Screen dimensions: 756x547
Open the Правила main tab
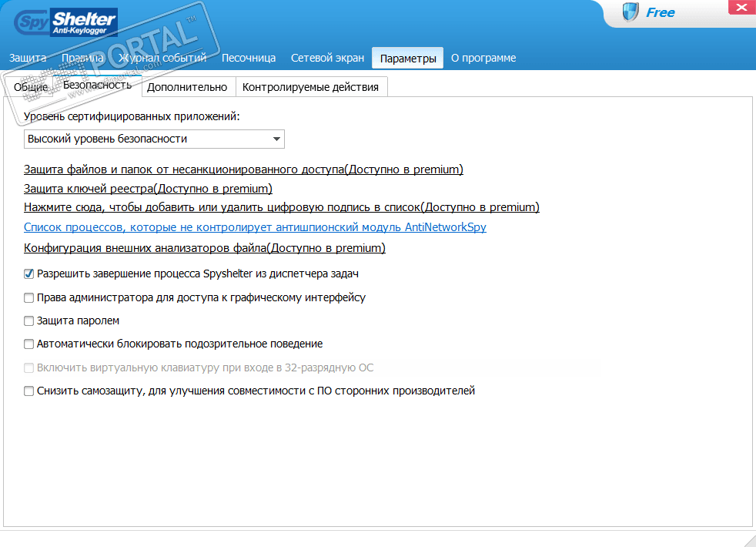click(82, 58)
